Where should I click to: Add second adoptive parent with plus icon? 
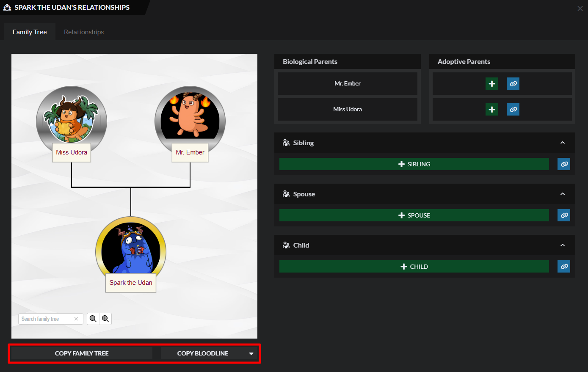pos(492,110)
